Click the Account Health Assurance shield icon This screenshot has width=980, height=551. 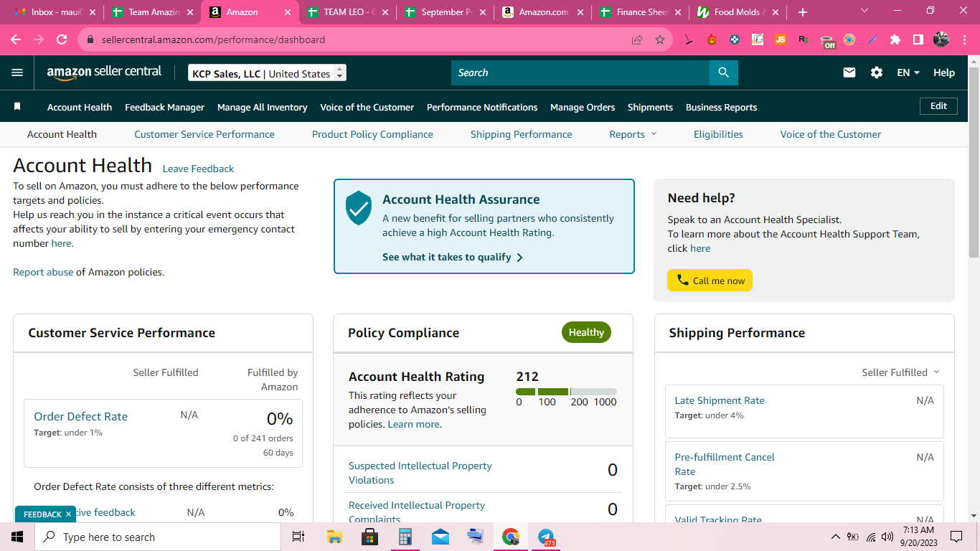[359, 208]
